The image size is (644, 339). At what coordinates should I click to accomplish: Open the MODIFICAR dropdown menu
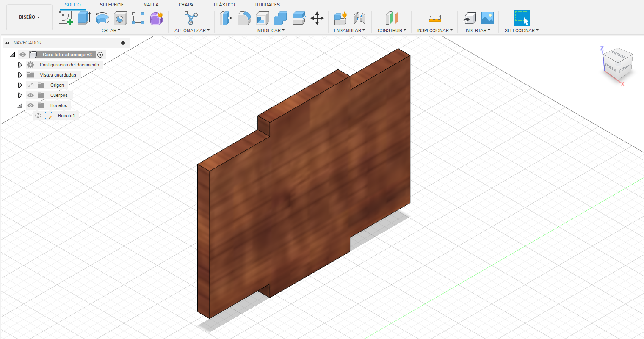tap(271, 30)
